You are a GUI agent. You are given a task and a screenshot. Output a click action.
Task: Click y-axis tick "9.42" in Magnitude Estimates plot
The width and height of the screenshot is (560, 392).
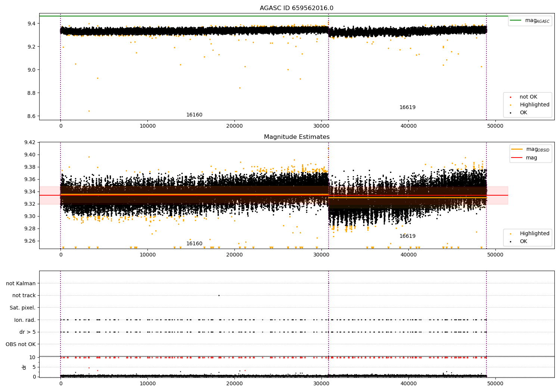pos(30,142)
